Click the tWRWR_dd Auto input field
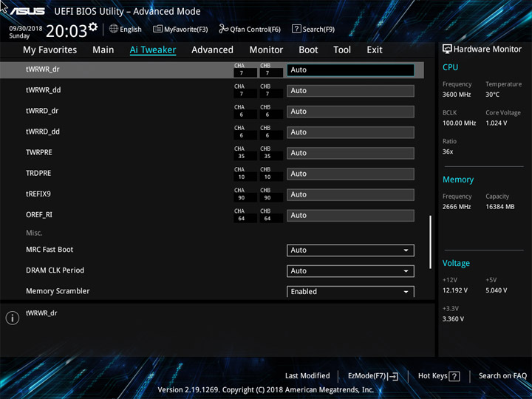Viewport: 532px width, 399px height. tap(350, 91)
